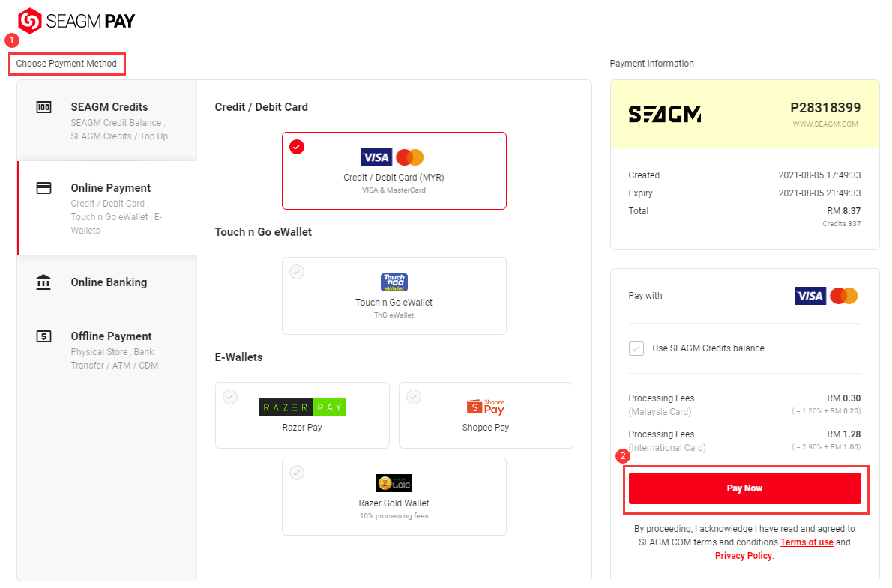The height and width of the screenshot is (588, 892).
Task: Select the Touch n Go eWallet radio circle
Action: pos(297,272)
